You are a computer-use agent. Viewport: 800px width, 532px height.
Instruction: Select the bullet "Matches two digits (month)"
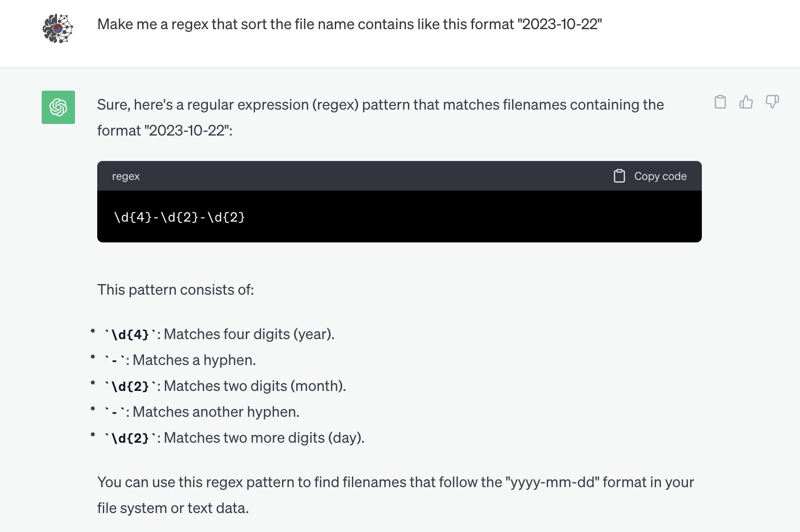[x=255, y=386]
